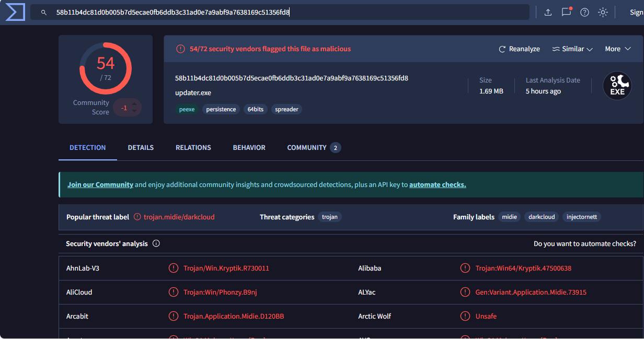Click the VirusTotal sigma logo
This screenshot has height=339, width=644.
click(x=15, y=12)
